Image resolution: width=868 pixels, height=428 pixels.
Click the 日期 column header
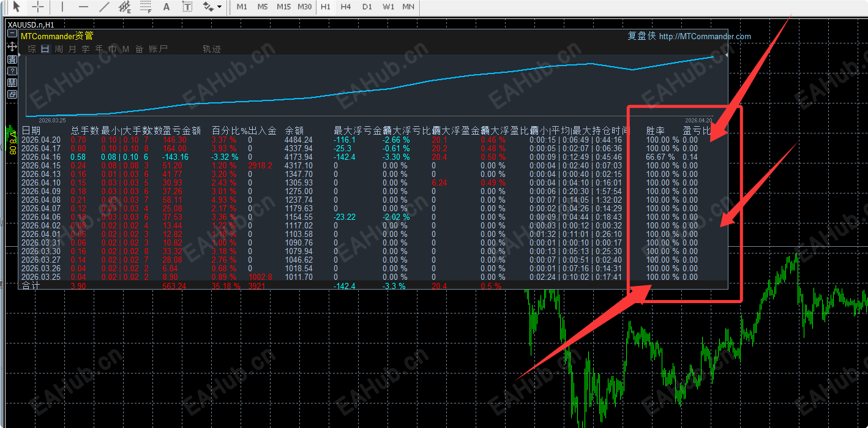click(31, 130)
